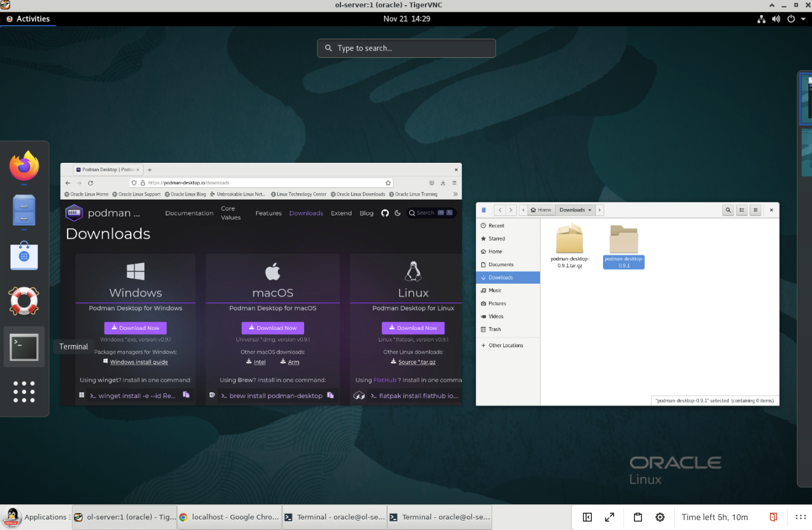
Task: Reload the Podman Desktop page in Firefox
Action: coord(90,183)
